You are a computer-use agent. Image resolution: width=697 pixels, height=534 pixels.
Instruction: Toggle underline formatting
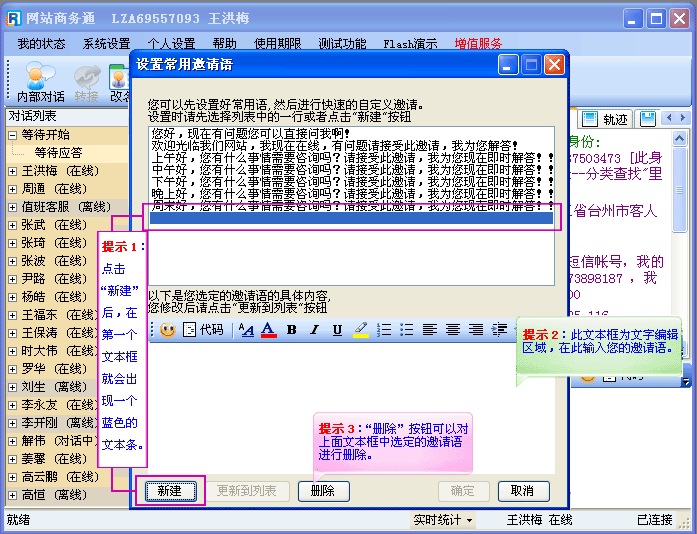[337, 329]
